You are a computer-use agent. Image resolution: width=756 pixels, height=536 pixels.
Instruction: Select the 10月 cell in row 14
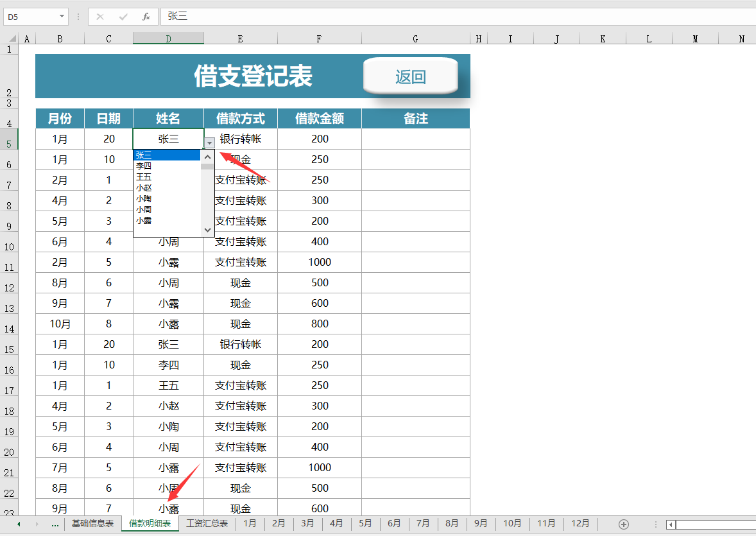tap(60, 324)
